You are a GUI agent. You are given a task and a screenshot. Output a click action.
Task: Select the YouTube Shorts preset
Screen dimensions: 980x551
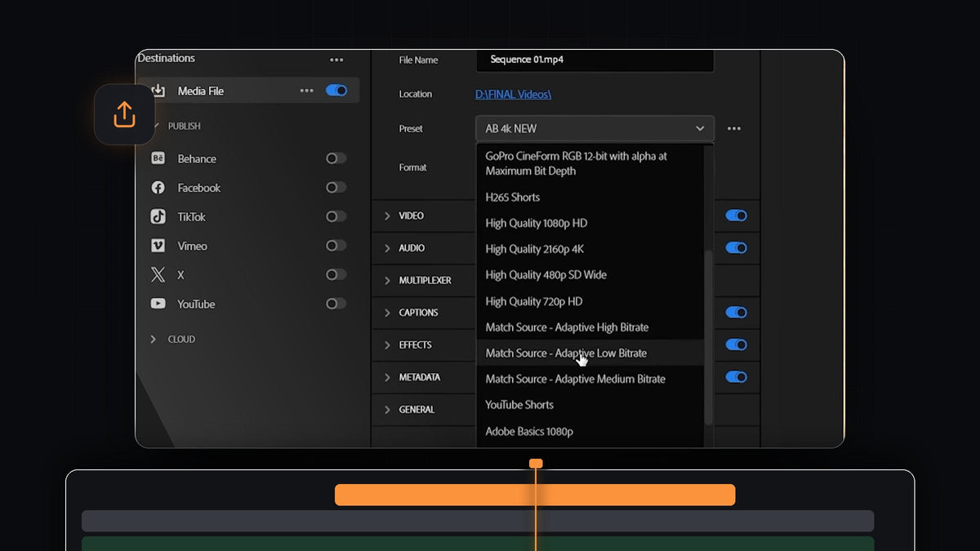(591, 405)
